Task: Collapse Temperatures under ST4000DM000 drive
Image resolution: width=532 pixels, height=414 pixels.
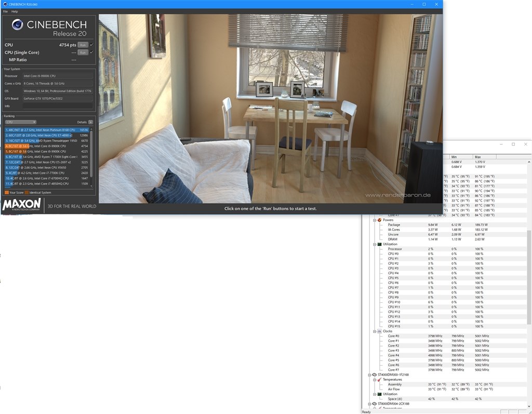Action: point(375,380)
